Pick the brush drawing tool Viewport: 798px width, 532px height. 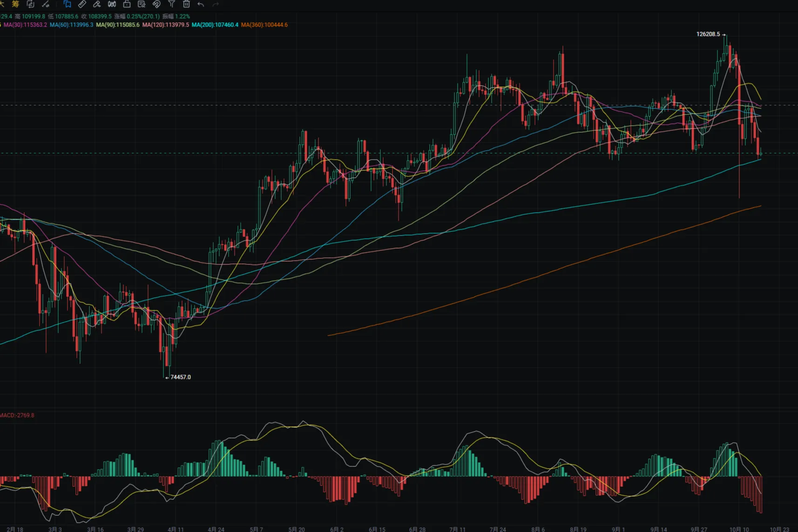97,4
